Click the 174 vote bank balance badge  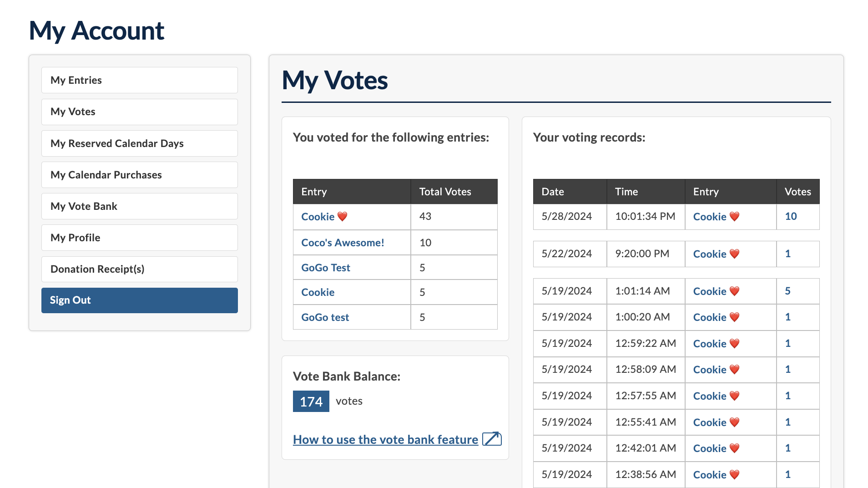[x=311, y=402]
